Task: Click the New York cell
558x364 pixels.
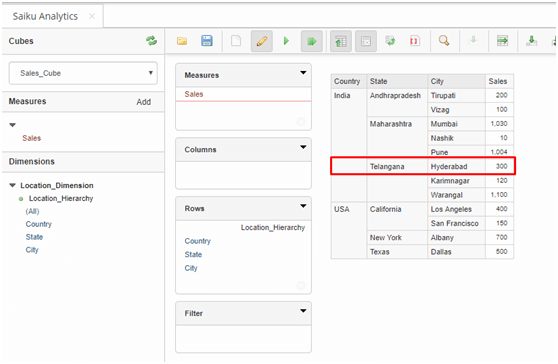Action: [397, 238]
